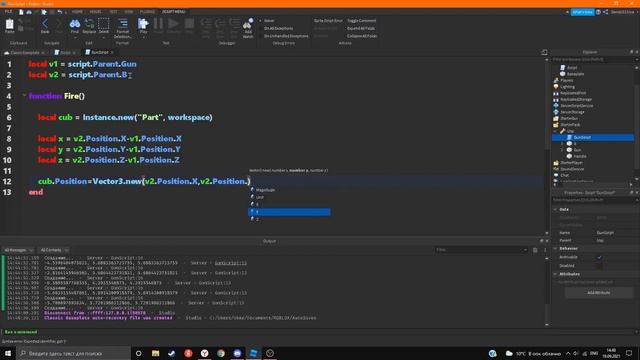Screen dimensions: 640x360
Task: Choose highlighted Y autocomplete entry
Action: click(x=289, y=212)
